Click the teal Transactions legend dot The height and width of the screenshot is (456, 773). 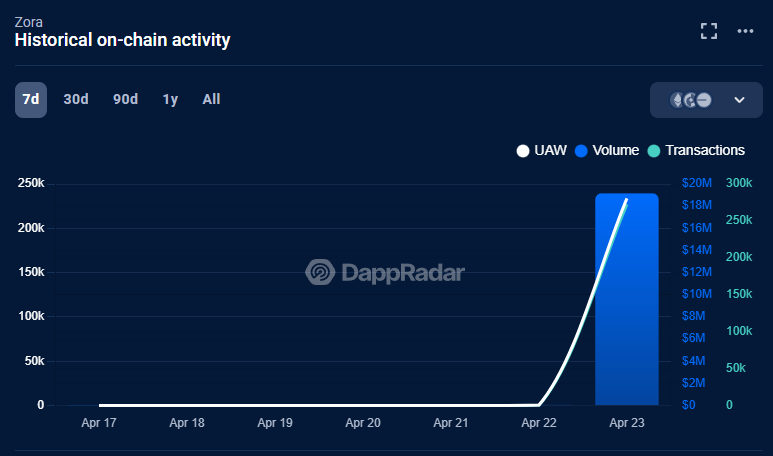click(653, 151)
